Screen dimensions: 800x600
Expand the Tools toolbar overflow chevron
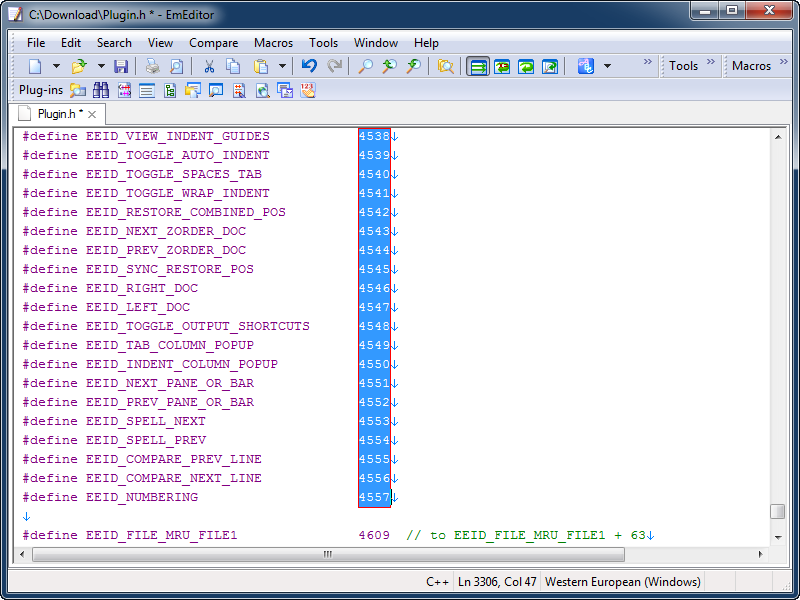tap(711, 62)
